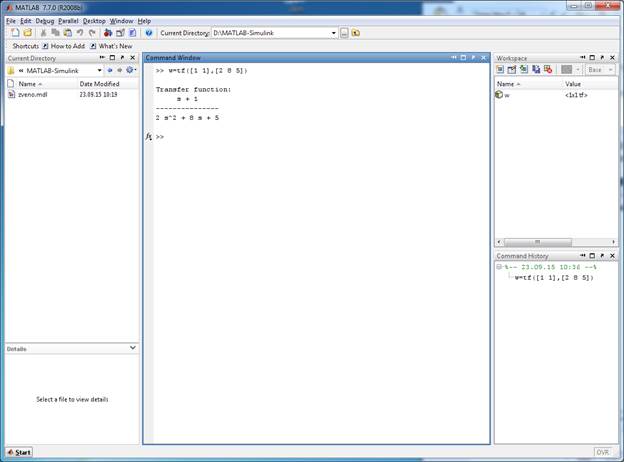
Task: Click variable w icon in Workspace
Action: [499, 95]
